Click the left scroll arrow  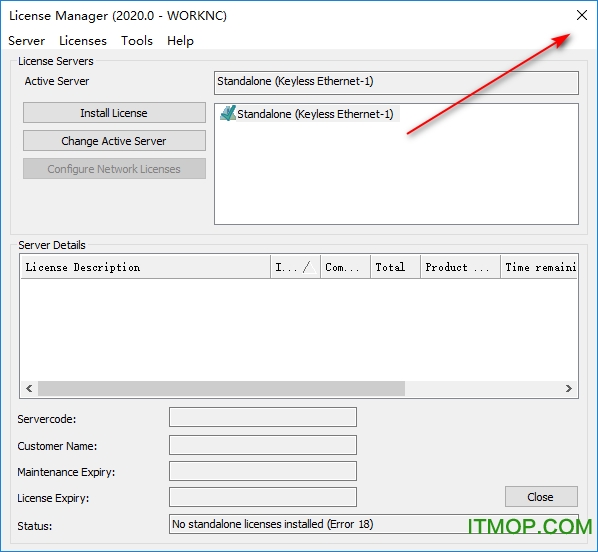point(29,388)
